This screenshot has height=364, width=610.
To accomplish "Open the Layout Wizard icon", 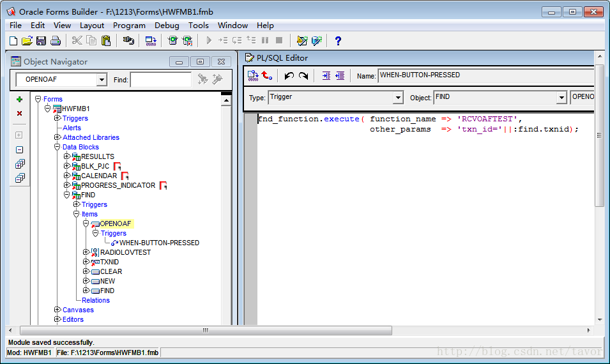I will pos(302,40).
